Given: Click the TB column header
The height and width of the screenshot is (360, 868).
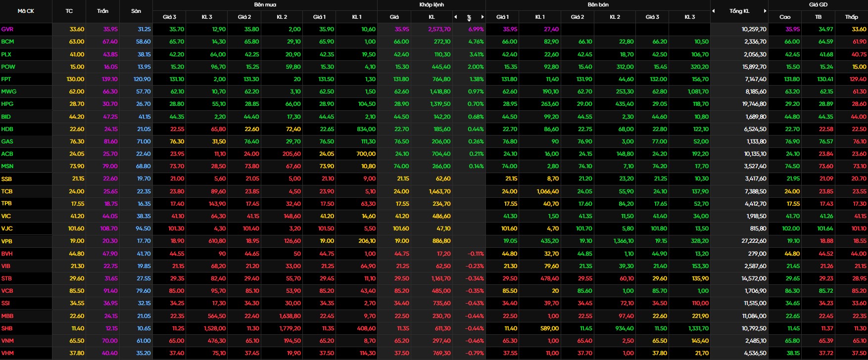Looking at the screenshot, I should pos(818,17).
